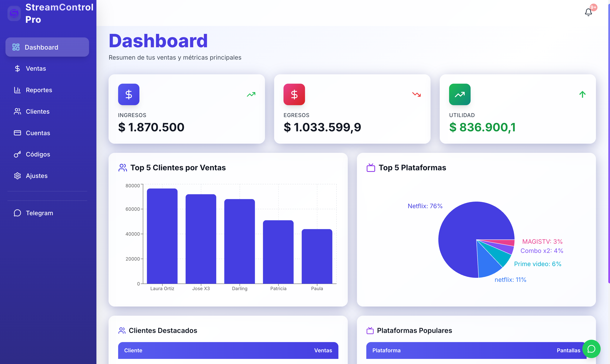The height and width of the screenshot is (364, 610).
Task: Open the Reportes section
Action: coord(47,90)
